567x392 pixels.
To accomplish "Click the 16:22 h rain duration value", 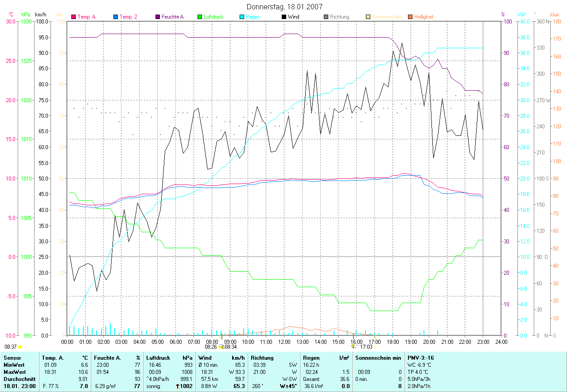I will click(x=312, y=365).
